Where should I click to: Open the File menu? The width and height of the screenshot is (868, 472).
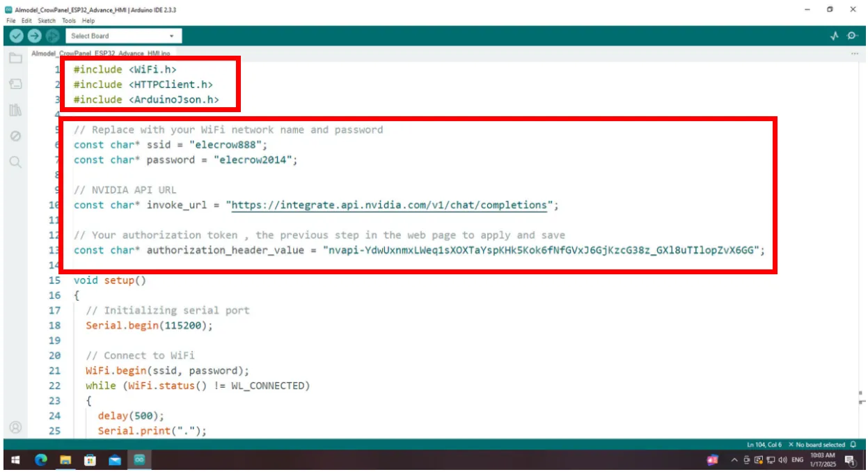coord(10,21)
